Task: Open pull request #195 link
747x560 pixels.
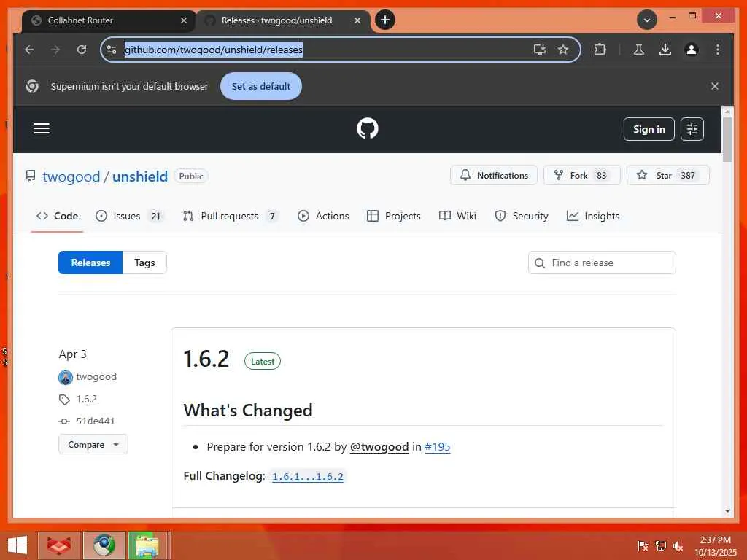Action: click(x=438, y=447)
